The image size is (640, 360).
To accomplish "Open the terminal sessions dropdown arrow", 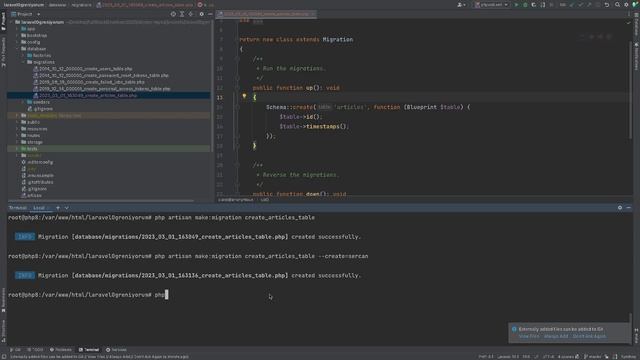I will click(67, 208).
